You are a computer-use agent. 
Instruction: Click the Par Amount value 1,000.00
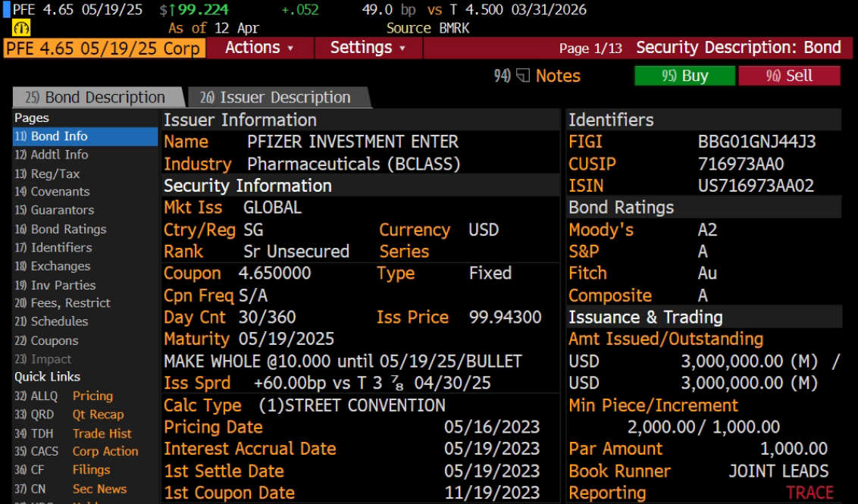pyautogui.click(x=794, y=449)
